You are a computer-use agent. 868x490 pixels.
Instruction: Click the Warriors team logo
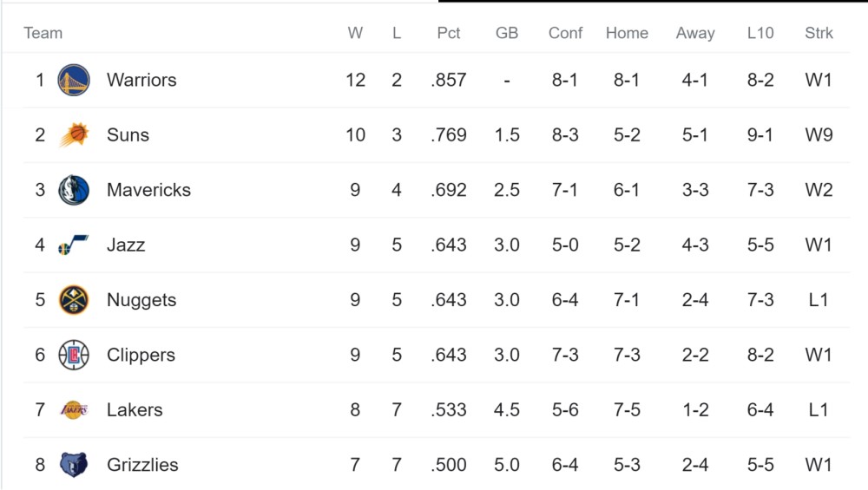[74, 80]
